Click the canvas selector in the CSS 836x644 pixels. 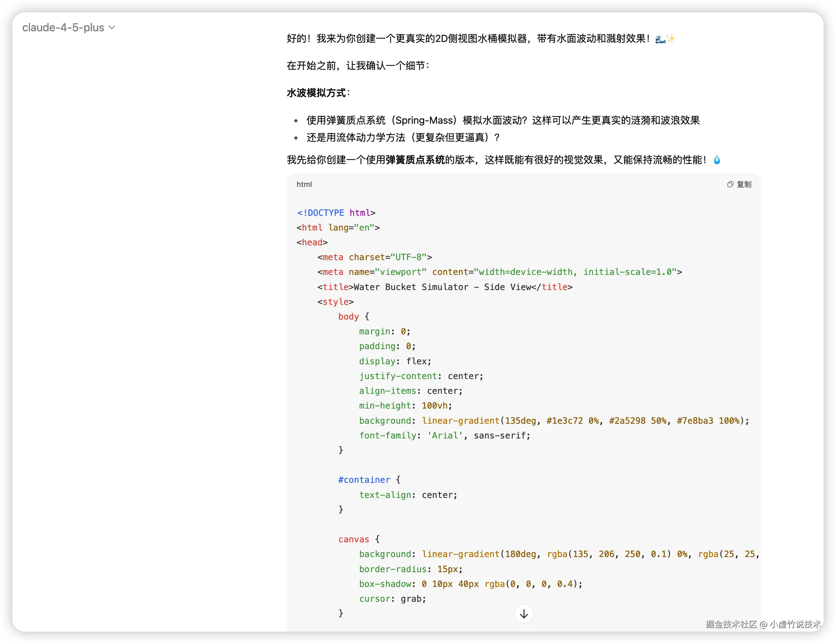click(353, 539)
